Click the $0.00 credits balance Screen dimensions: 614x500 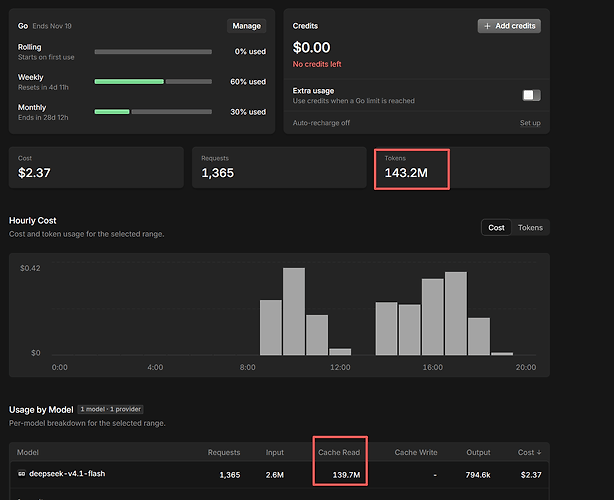click(x=311, y=47)
